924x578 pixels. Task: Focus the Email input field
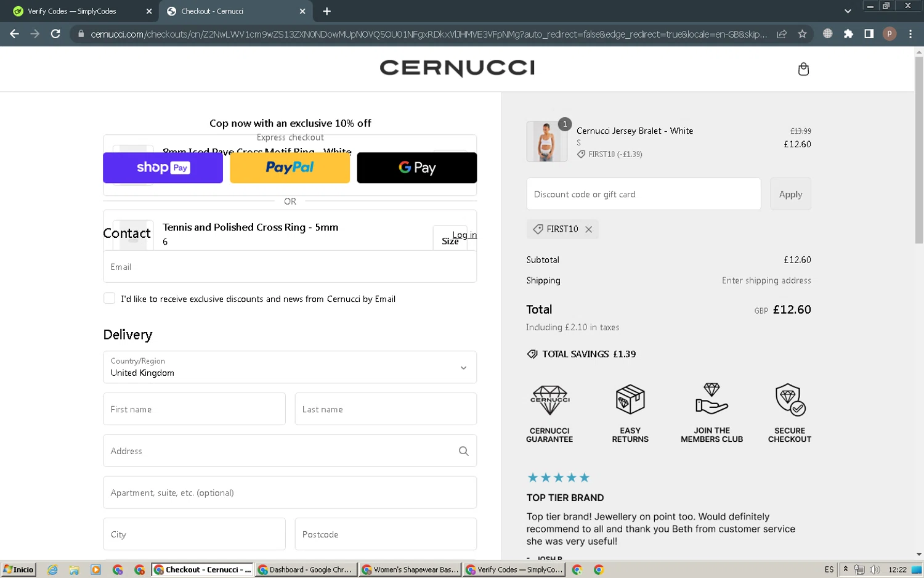[x=290, y=267]
